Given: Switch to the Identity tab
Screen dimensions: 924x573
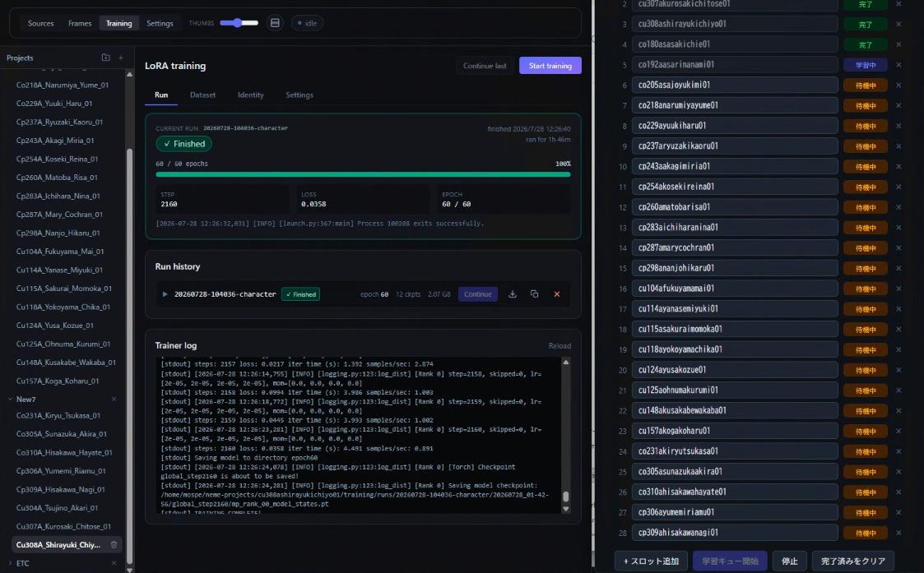Looking at the screenshot, I should 250,95.
